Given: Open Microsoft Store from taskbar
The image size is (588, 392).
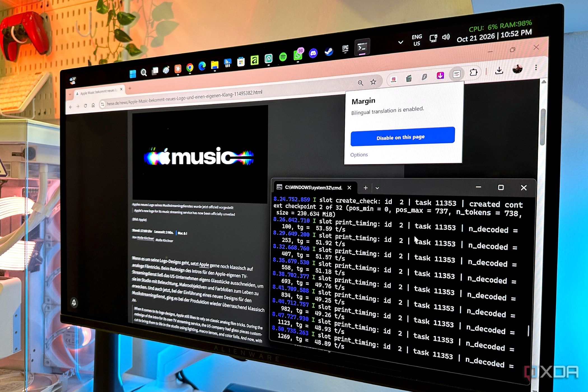Looking at the screenshot, I should click(241, 62).
